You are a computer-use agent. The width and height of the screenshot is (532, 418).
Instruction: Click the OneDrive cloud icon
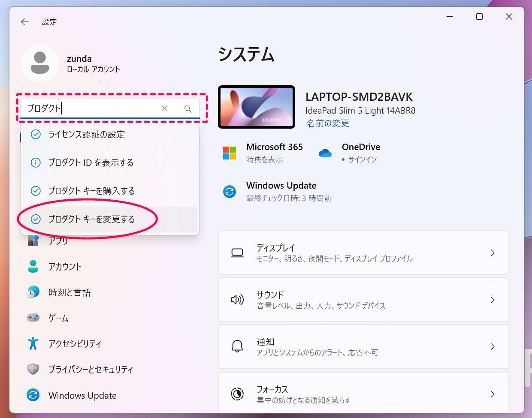[325, 152]
